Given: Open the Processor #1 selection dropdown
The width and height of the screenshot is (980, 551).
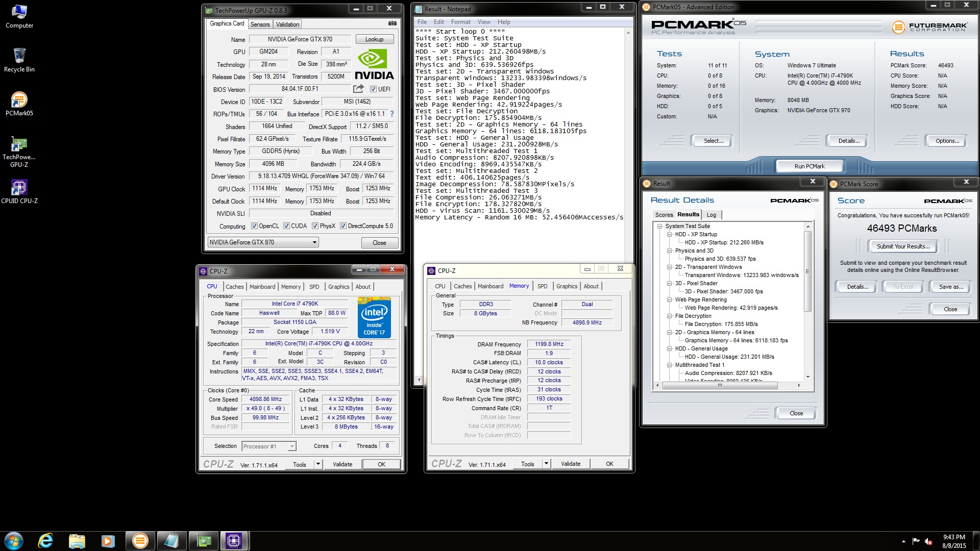Looking at the screenshot, I should (268, 446).
